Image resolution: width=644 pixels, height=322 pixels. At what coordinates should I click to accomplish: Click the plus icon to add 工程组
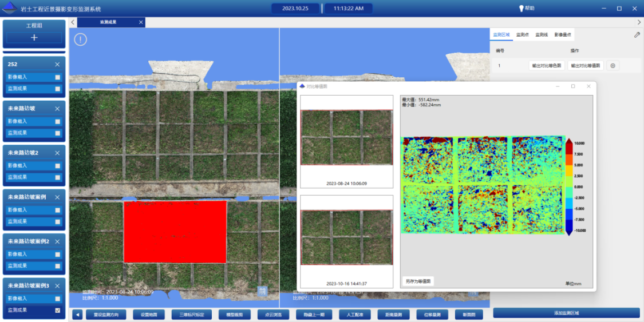pyautogui.click(x=34, y=38)
